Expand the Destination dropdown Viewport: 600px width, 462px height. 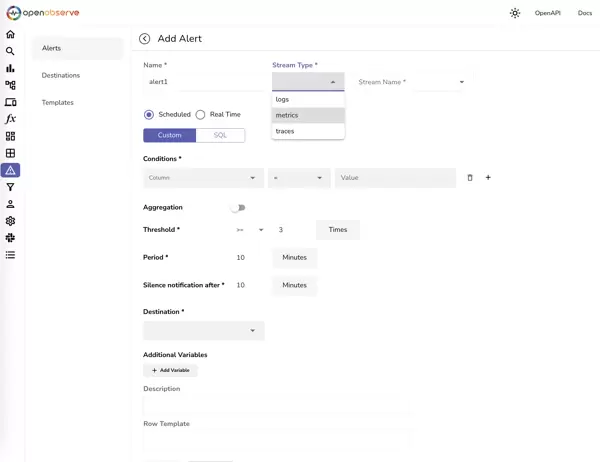click(x=203, y=330)
